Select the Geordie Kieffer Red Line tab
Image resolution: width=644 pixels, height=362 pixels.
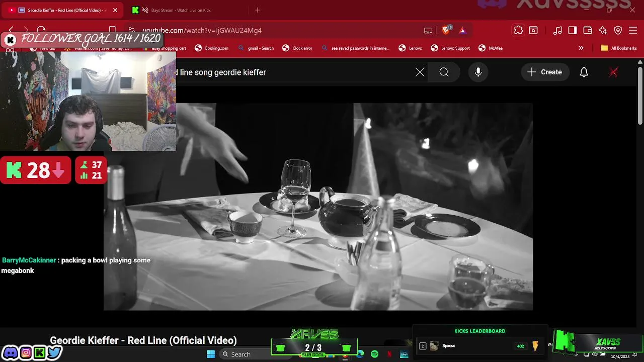63,10
